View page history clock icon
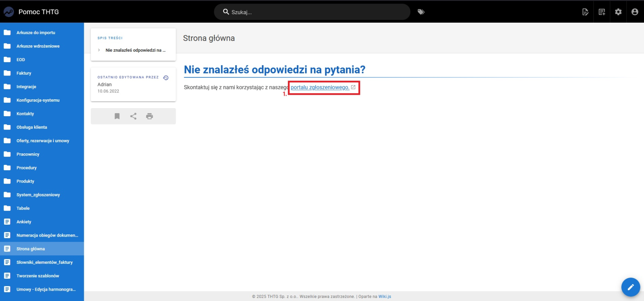 [166, 78]
